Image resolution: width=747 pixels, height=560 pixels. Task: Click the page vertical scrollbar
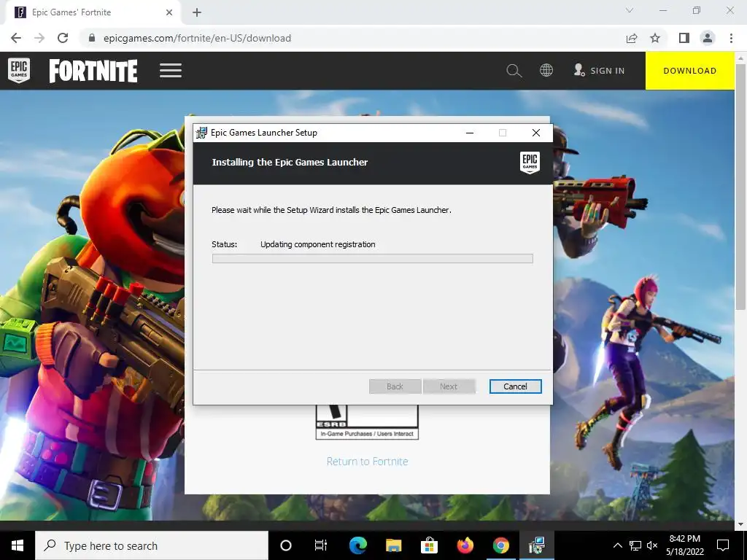pos(740,186)
